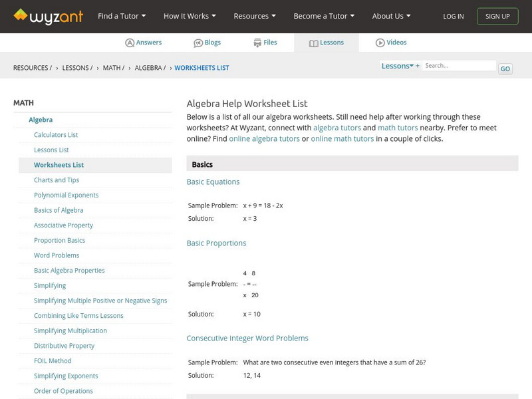Follow the online algebra tutors link

pos(264,139)
